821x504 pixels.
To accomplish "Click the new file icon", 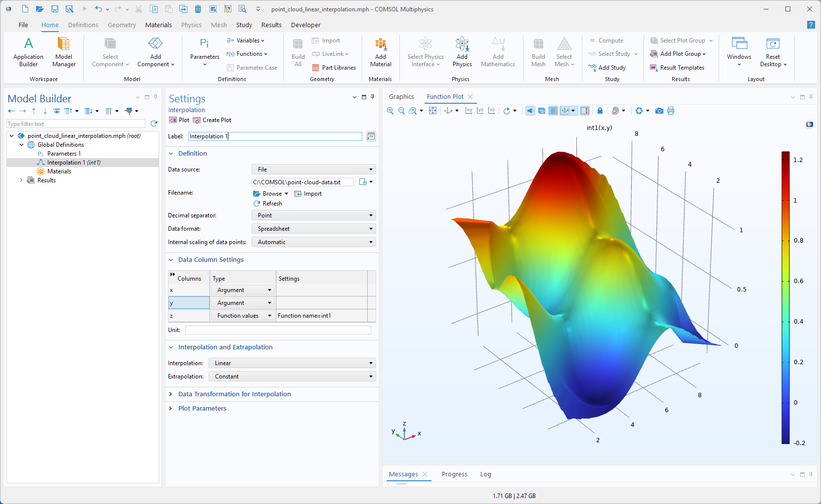I will click(x=25, y=9).
